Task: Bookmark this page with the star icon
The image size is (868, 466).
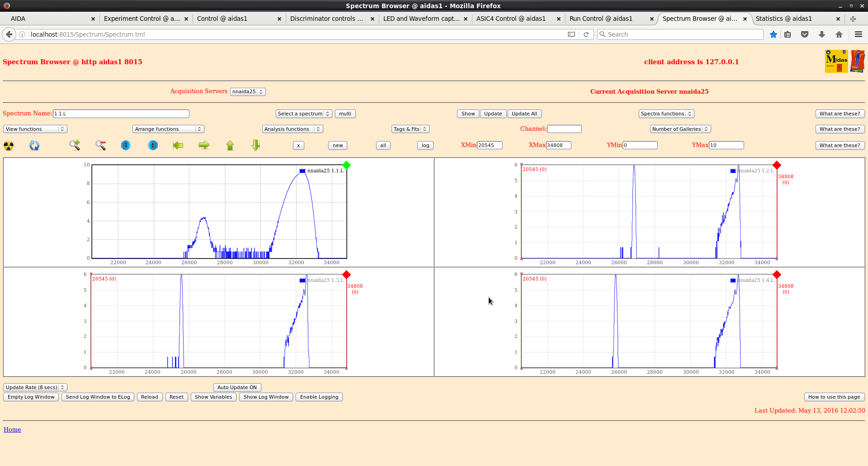Action: (774, 34)
